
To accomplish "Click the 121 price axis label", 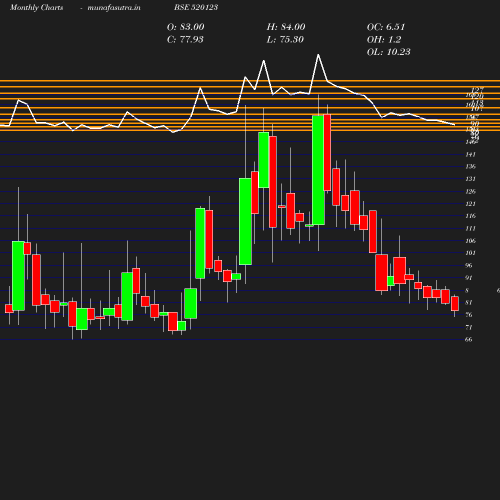I will pyautogui.click(x=471, y=204).
